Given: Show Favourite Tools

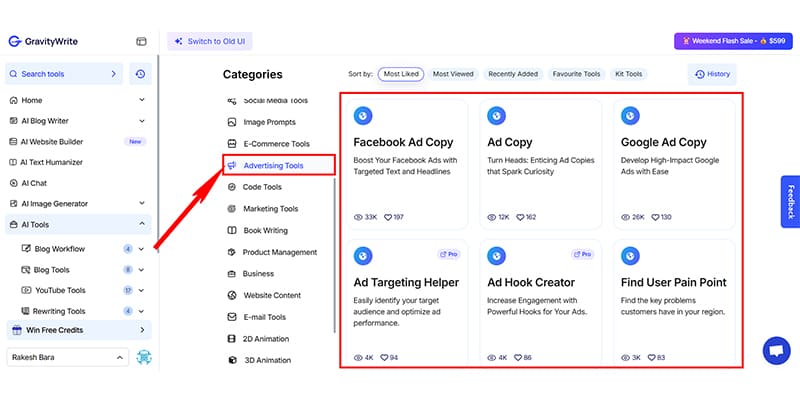Looking at the screenshot, I should pos(577,74).
